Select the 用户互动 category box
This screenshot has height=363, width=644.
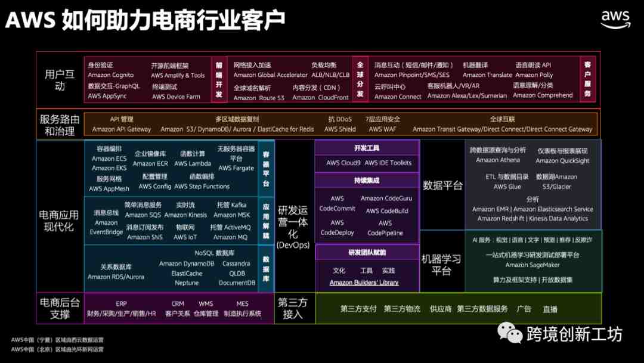pyautogui.click(x=60, y=80)
